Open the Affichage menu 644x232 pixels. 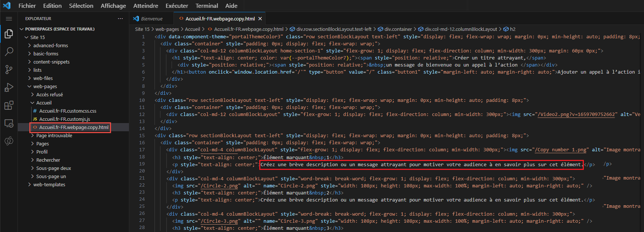113,6
